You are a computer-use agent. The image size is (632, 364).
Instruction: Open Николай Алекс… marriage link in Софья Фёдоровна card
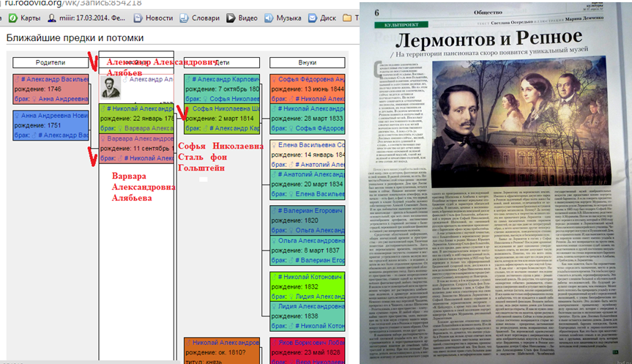pyautogui.click(x=320, y=99)
